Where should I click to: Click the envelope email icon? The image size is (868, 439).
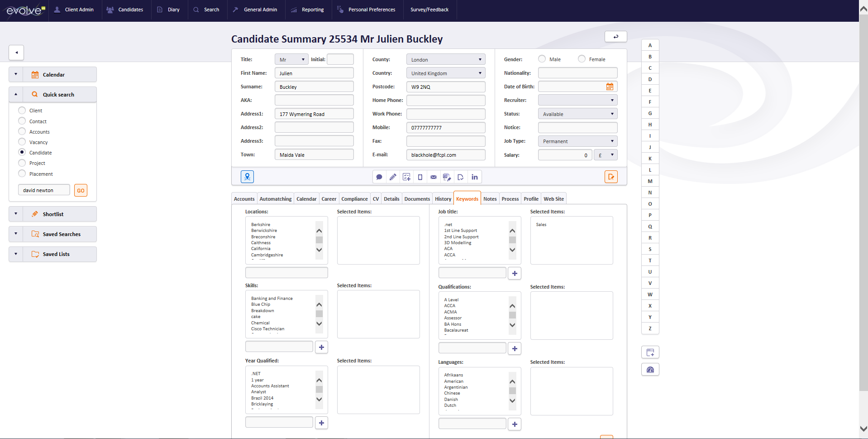click(x=434, y=177)
